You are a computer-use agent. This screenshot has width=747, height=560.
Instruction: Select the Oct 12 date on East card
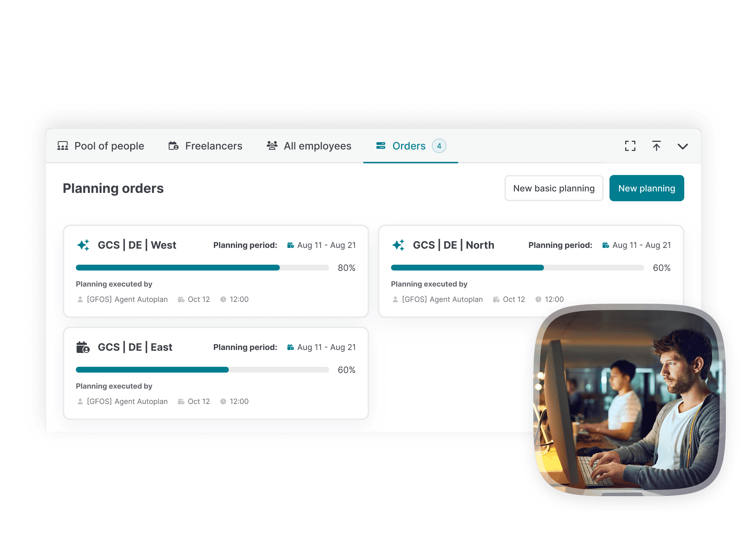(x=198, y=401)
